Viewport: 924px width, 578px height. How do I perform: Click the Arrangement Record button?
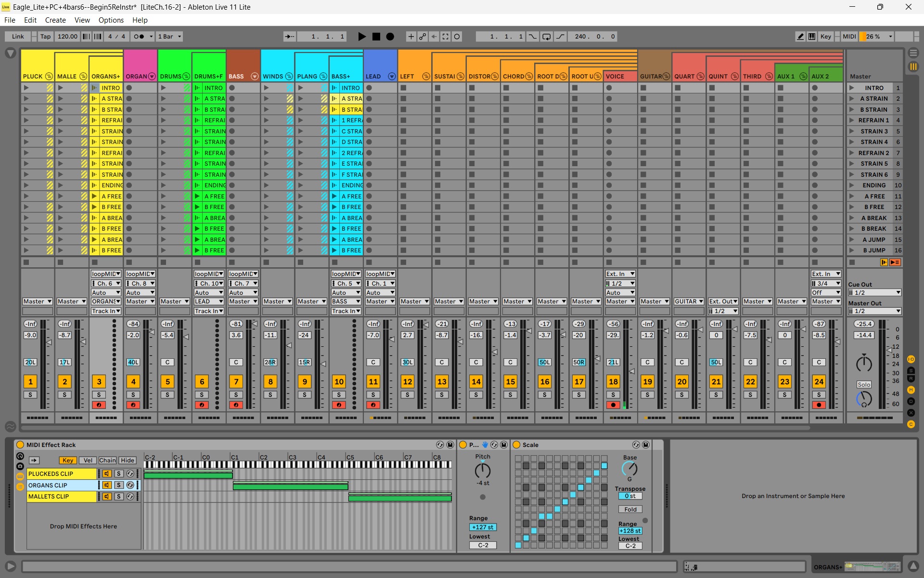pyautogui.click(x=390, y=37)
